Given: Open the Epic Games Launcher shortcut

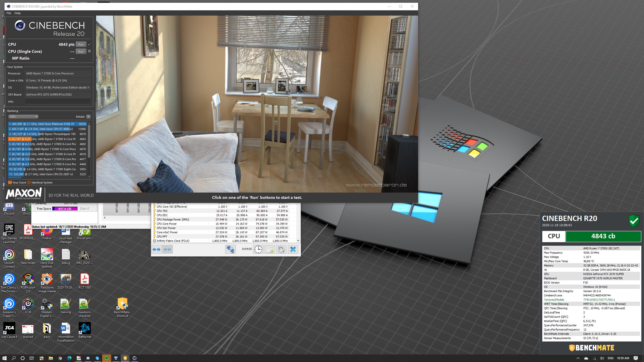Looking at the screenshot, I should [x=9, y=234].
